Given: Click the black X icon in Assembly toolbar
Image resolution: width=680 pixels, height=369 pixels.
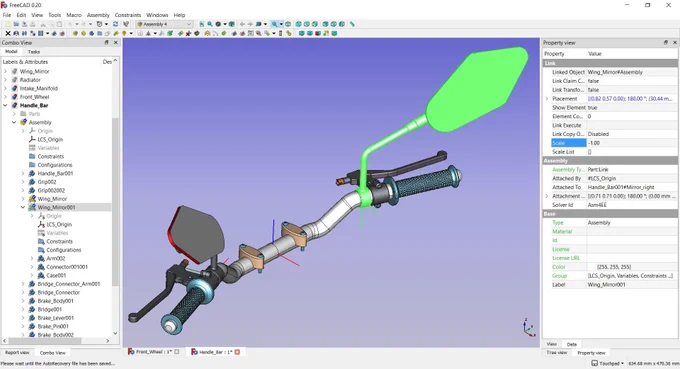Looking at the screenshot, I should click(8, 33).
